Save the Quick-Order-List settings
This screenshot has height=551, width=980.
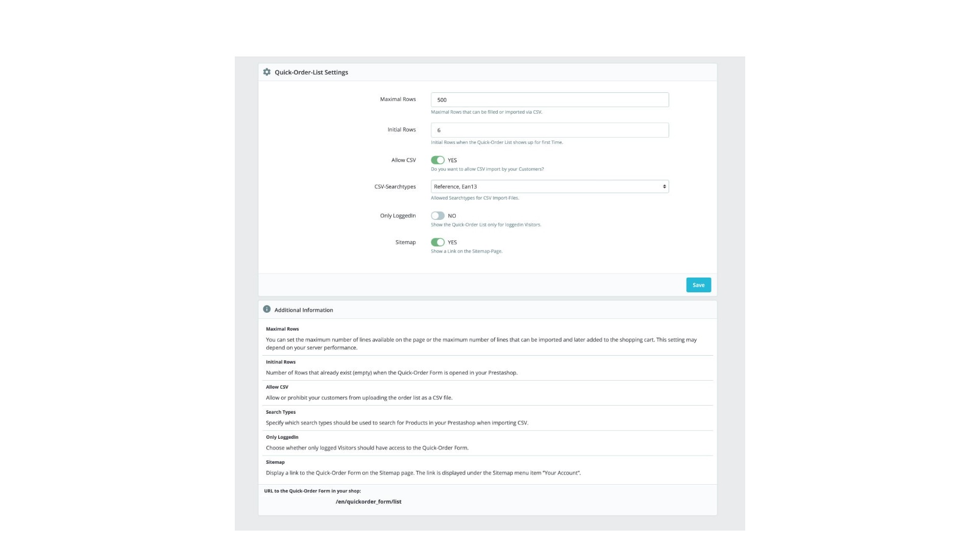[x=698, y=285]
